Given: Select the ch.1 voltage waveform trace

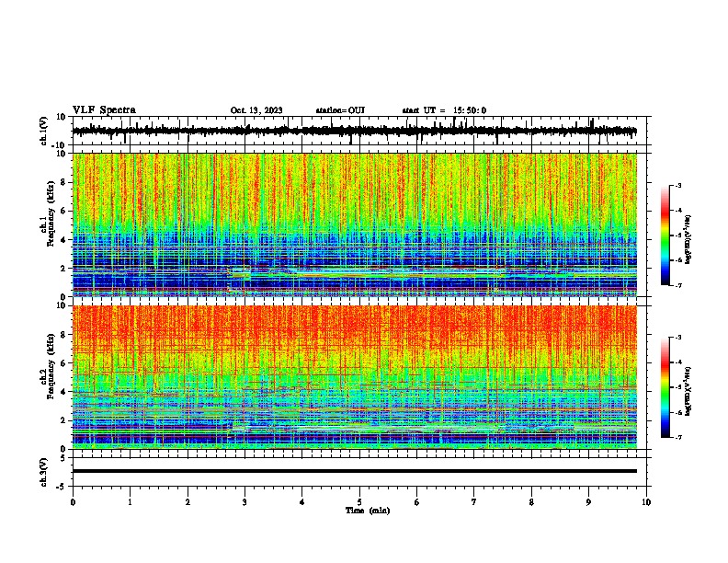Looking at the screenshot, I should tap(354, 131).
